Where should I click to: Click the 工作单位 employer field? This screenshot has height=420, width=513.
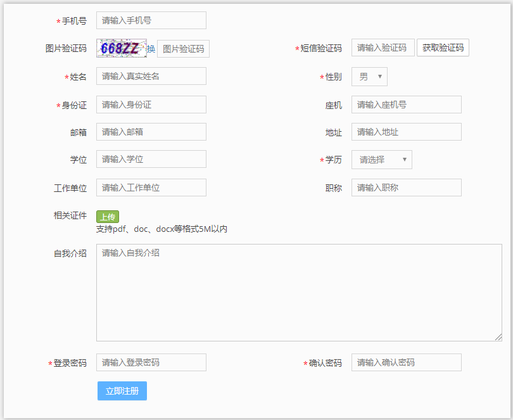[x=151, y=188]
